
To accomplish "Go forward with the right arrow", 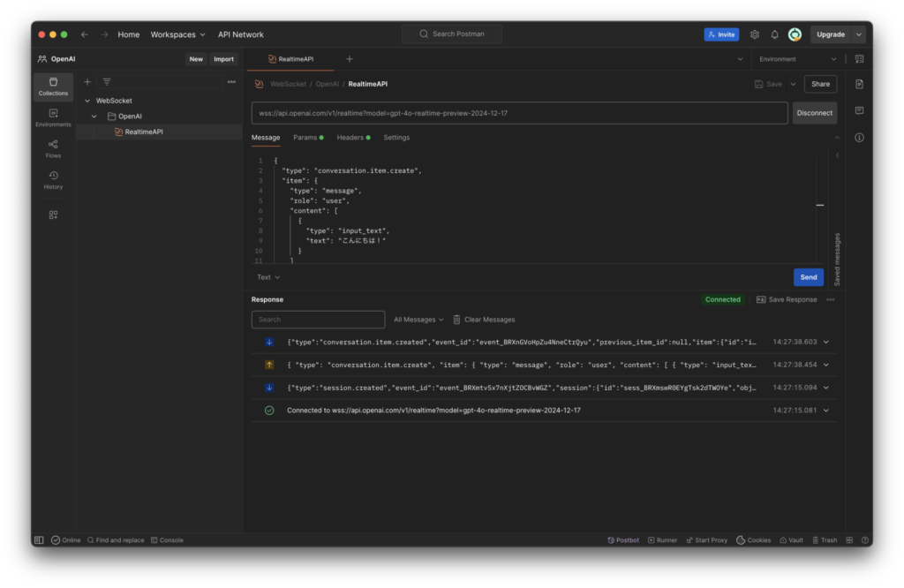I will click(x=104, y=34).
